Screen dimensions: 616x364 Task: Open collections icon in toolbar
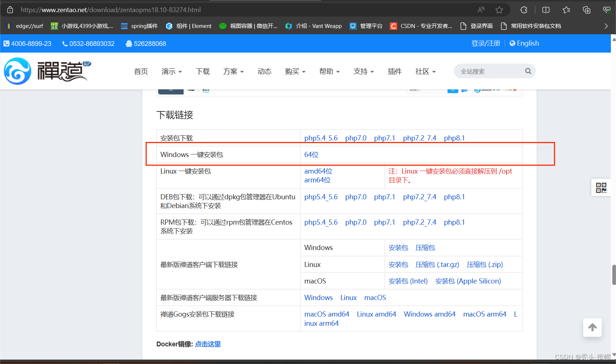pos(587,10)
